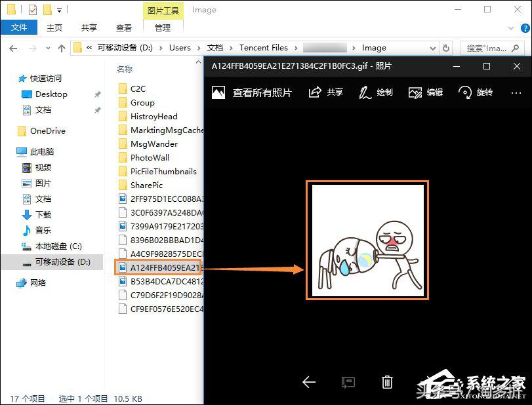Delete the GIF with the trash icon

click(387, 382)
